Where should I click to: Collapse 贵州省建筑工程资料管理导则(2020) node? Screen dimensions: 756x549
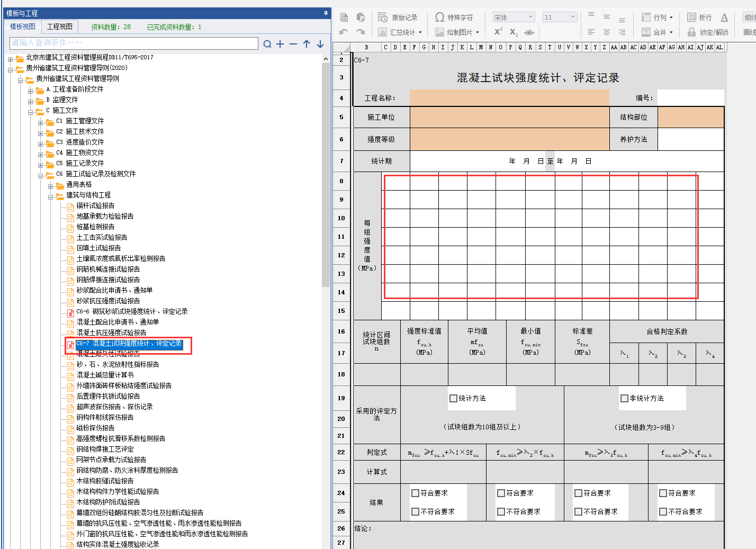click(x=10, y=69)
